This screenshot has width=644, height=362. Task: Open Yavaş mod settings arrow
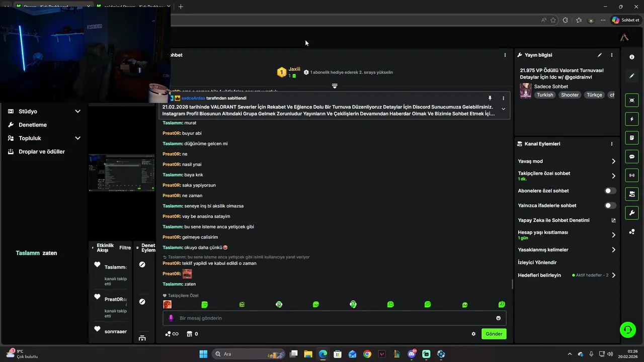tap(613, 161)
